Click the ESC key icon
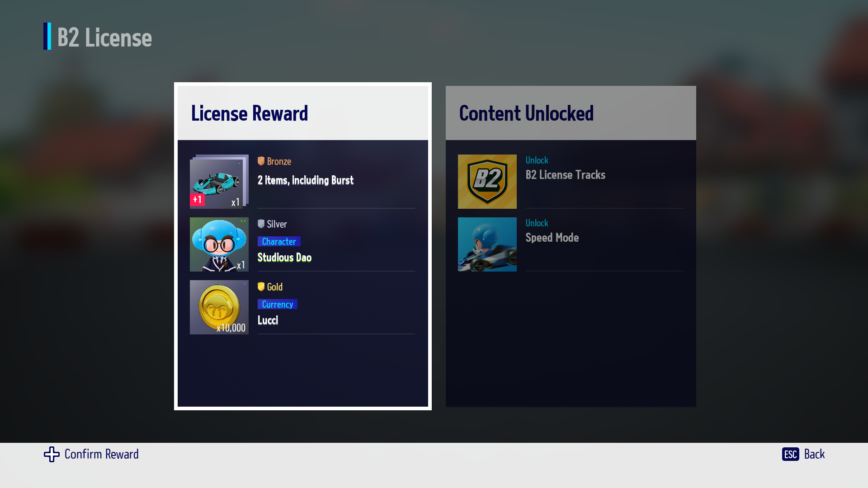The width and height of the screenshot is (868, 488). [x=791, y=454]
